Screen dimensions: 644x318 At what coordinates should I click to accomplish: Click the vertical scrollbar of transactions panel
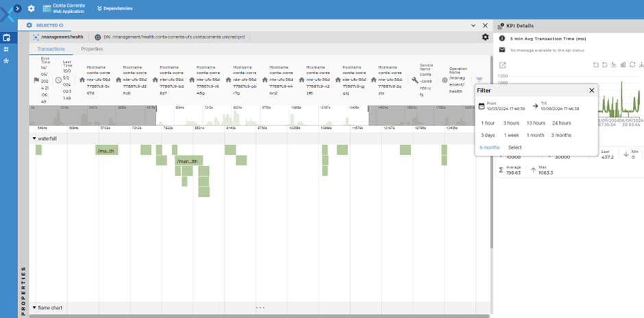pyautogui.click(x=492, y=152)
